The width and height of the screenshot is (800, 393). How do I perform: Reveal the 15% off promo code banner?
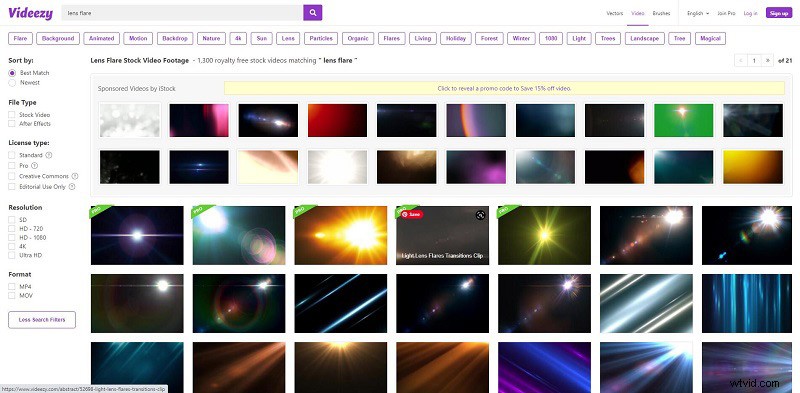504,88
